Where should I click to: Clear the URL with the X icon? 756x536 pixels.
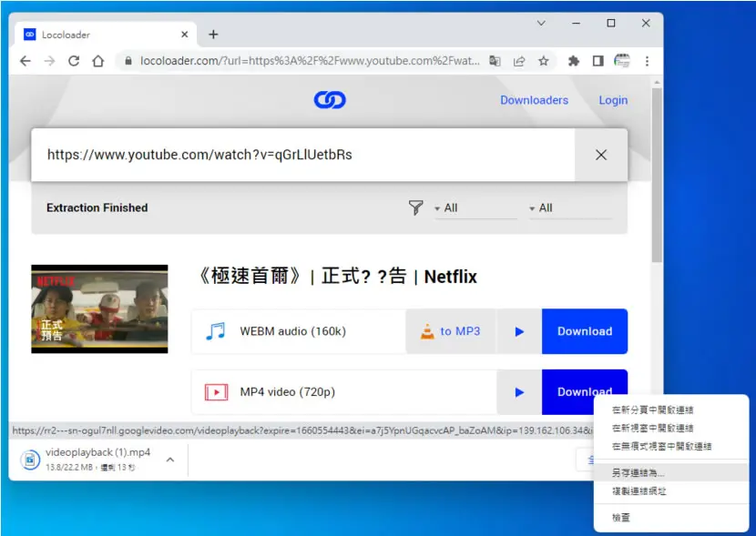[601, 155]
